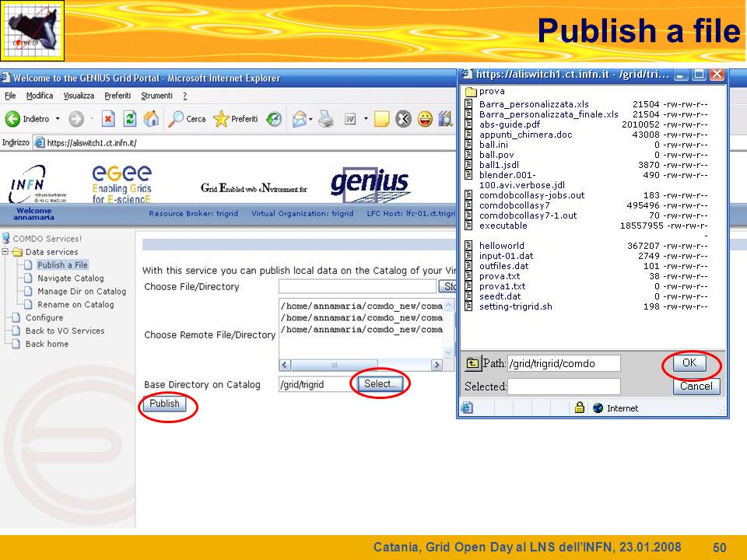This screenshot has height=560, width=747.
Task: Open Preferiti star favorites button
Action: tap(235, 118)
